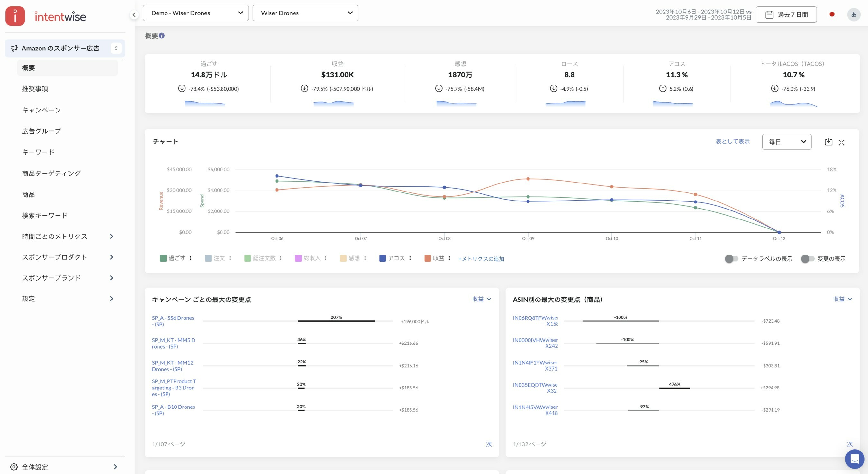Click the 収益 orange color swatch
Screen dimensions: 868x474
[427, 258]
